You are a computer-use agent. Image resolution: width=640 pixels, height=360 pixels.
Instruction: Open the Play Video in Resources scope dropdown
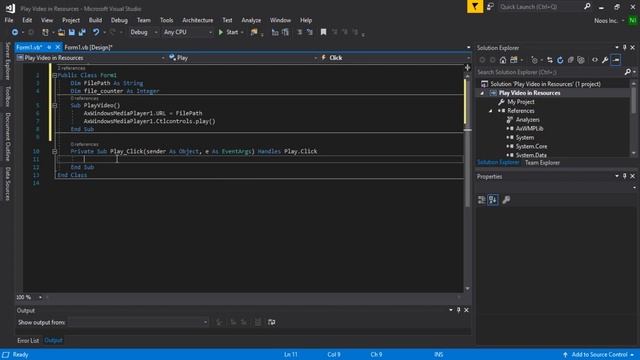click(91, 58)
